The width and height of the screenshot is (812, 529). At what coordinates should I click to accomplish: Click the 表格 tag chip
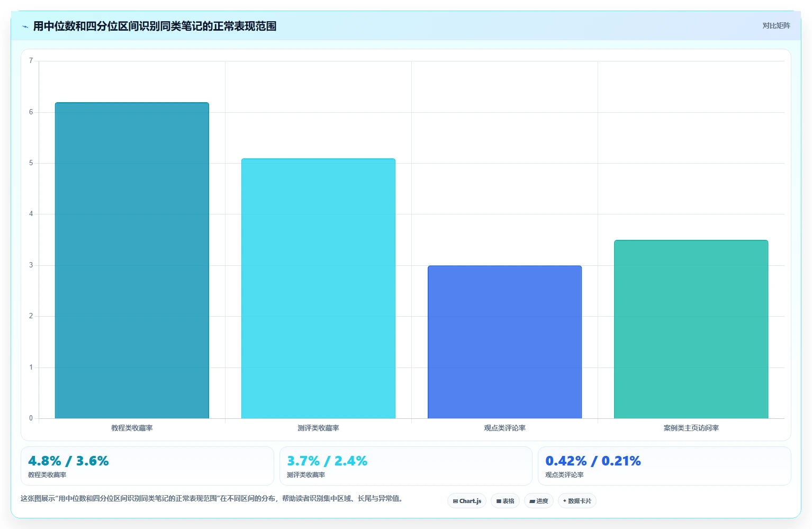505,501
